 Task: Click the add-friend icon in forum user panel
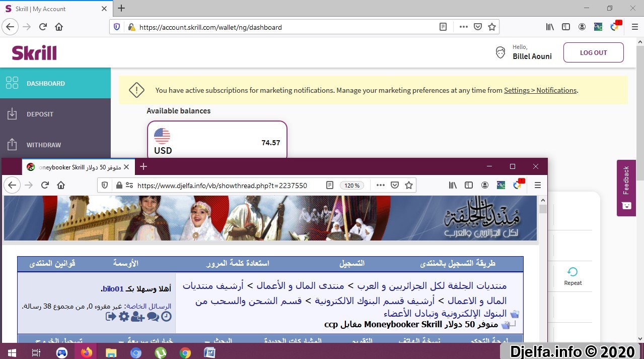[x=137, y=317]
